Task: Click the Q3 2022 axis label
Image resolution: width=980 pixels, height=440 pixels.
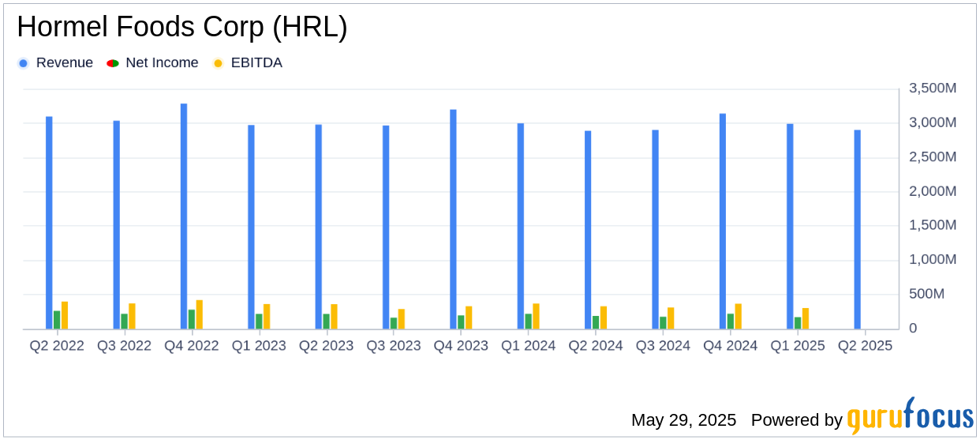Action: coord(124,346)
